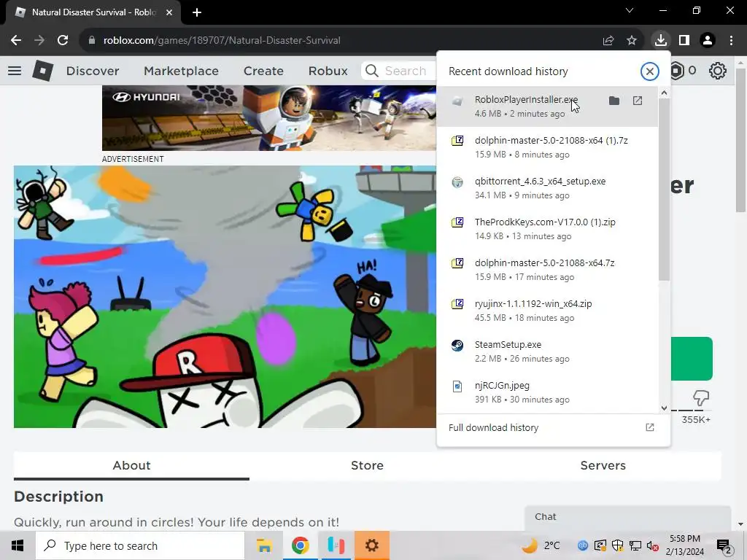Click the green Play button

pos(692,359)
